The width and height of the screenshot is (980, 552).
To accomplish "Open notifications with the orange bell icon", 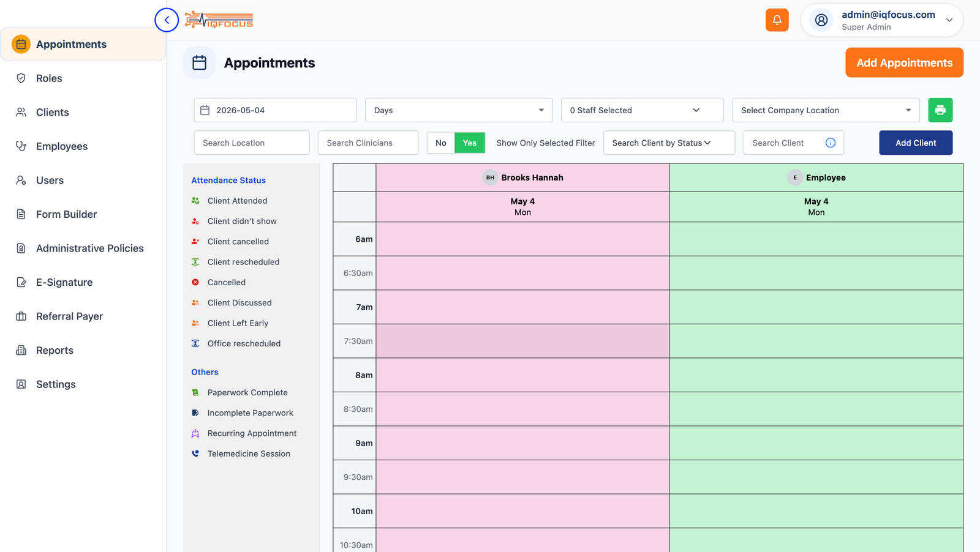I will (777, 20).
